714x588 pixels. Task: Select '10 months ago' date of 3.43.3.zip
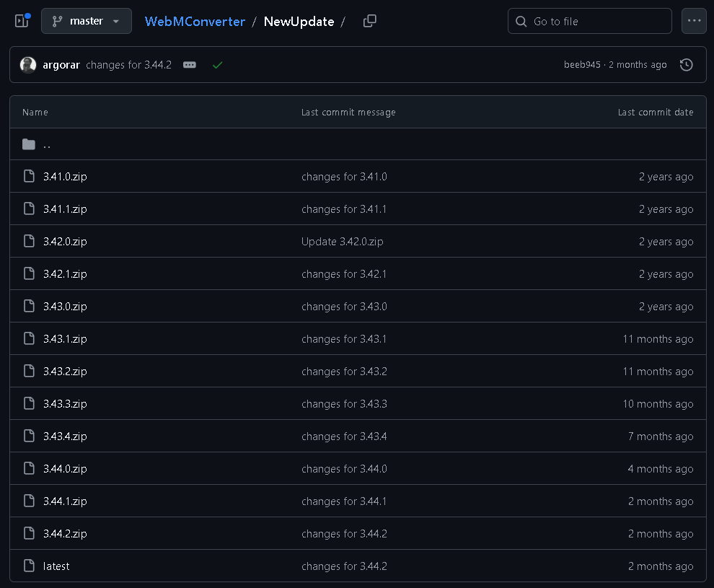click(658, 403)
